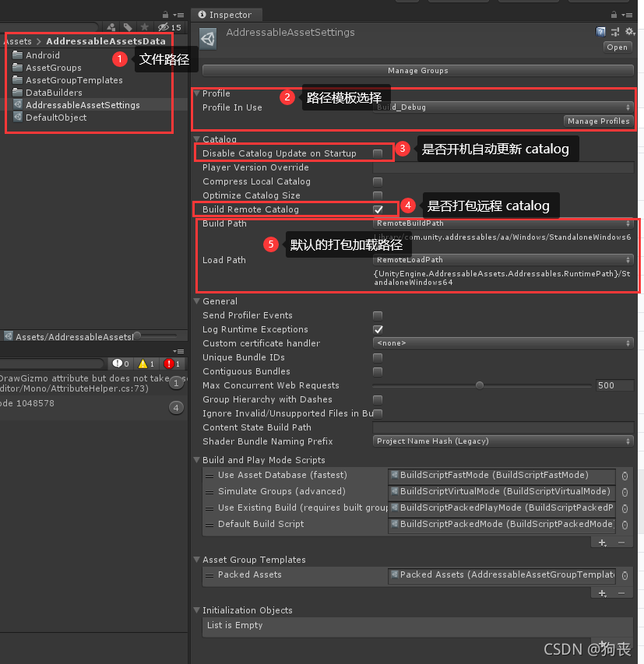The width and height of the screenshot is (644, 664).
Task: Collapse Build and Play Mode Scripts section
Action: [197, 460]
